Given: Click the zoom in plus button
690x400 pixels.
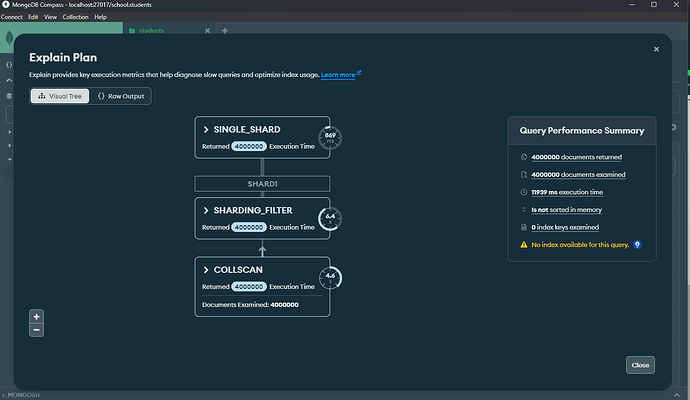Looking at the screenshot, I should (37, 317).
